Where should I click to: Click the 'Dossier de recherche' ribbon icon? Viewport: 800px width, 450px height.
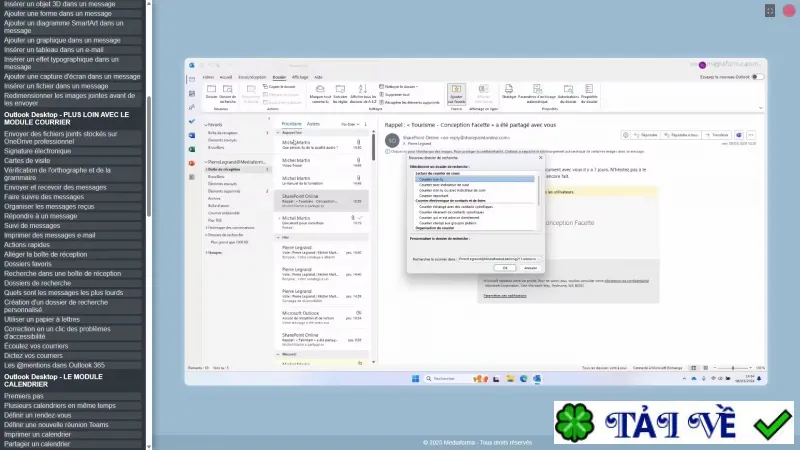click(228, 94)
